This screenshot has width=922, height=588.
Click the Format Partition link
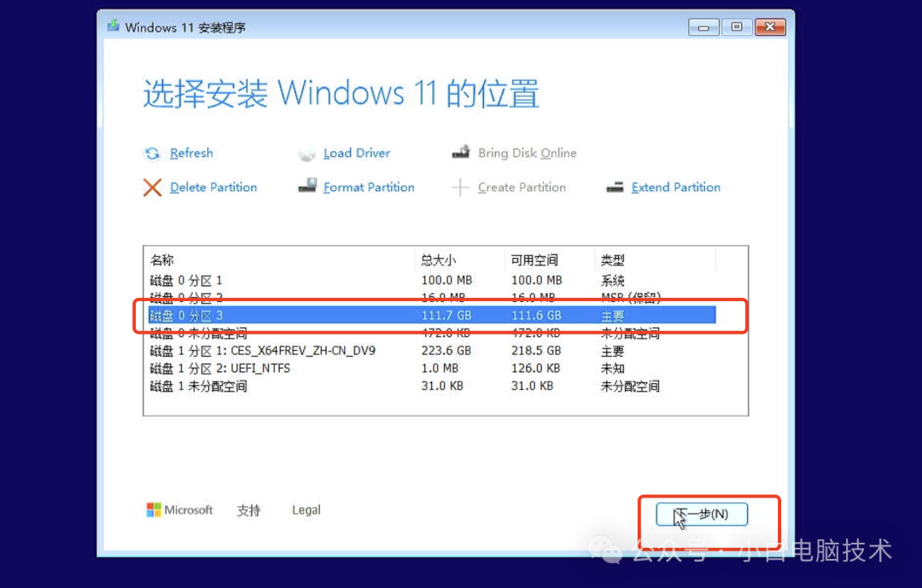369,187
